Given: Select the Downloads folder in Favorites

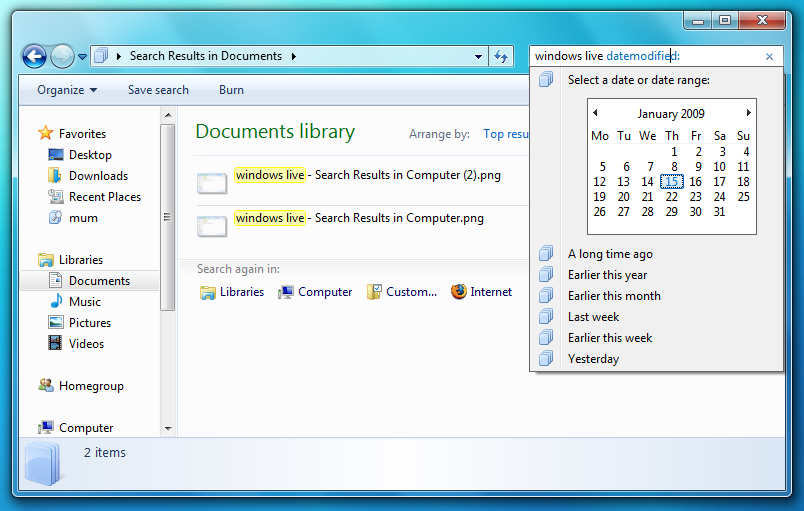Looking at the screenshot, I should pyautogui.click(x=97, y=176).
